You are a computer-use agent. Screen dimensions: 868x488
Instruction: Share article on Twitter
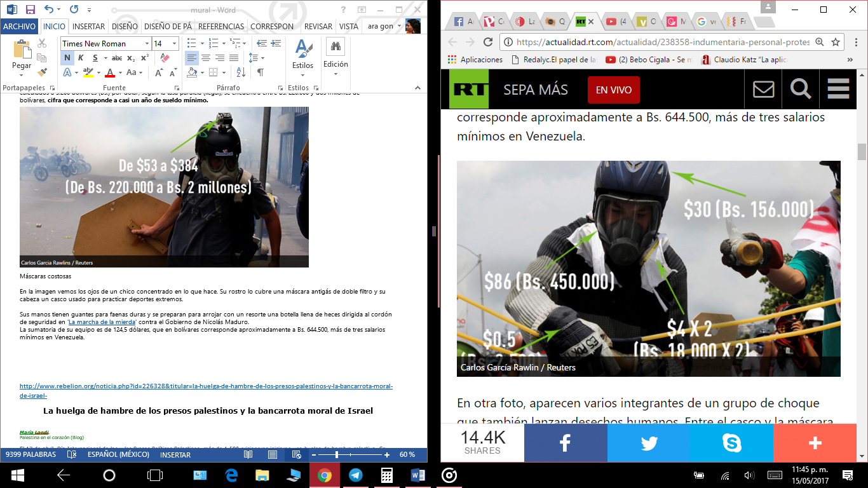pyautogui.click(x=649, y=443)
